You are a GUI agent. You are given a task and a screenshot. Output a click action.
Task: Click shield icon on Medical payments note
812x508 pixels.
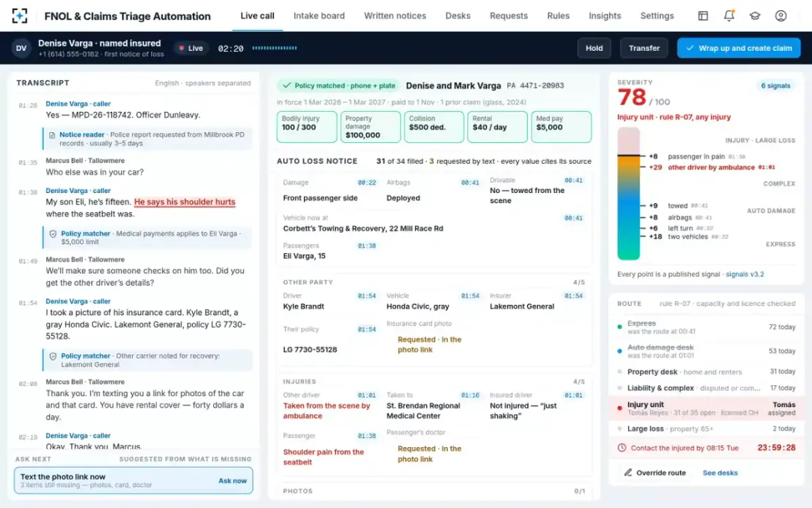pyautogui.click(x=53, y=234)
